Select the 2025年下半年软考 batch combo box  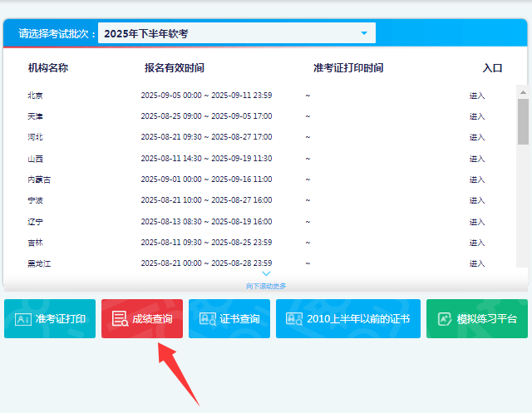coord(236,33)
